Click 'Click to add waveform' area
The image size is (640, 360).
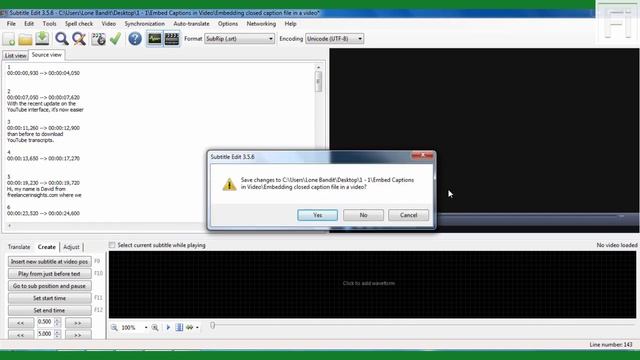click(369, 283)
